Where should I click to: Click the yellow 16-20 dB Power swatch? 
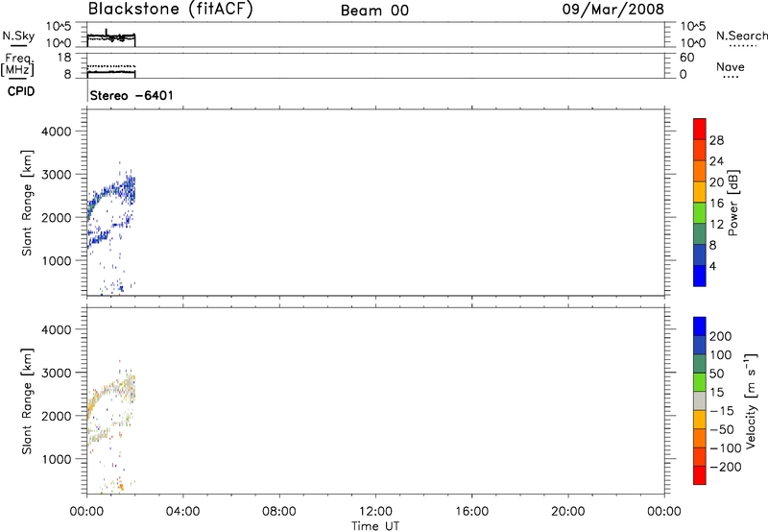point(700,191)
